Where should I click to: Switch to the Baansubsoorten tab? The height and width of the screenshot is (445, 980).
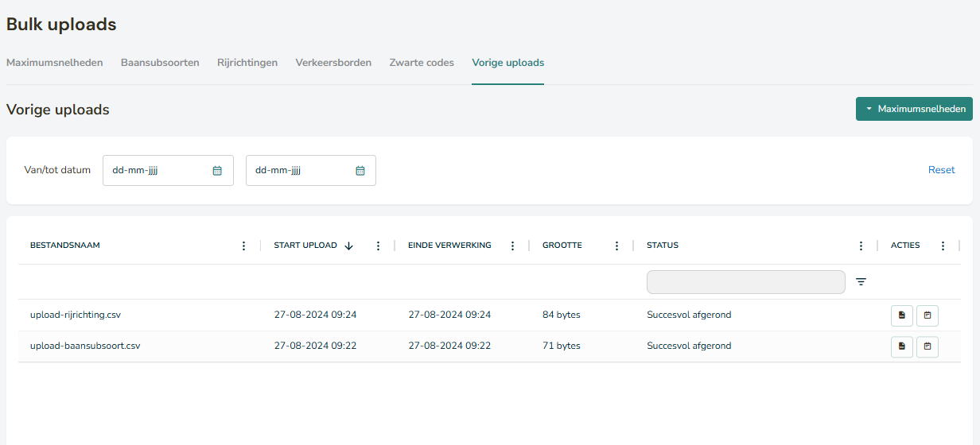click(160, 63)
